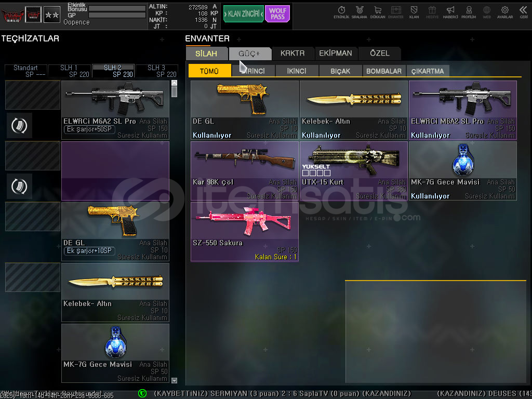Image resolution: width=532 pixels, height=399 pixels.
Task: Click the KLAN ZİNCİRİ button
Action: point(243,14)
